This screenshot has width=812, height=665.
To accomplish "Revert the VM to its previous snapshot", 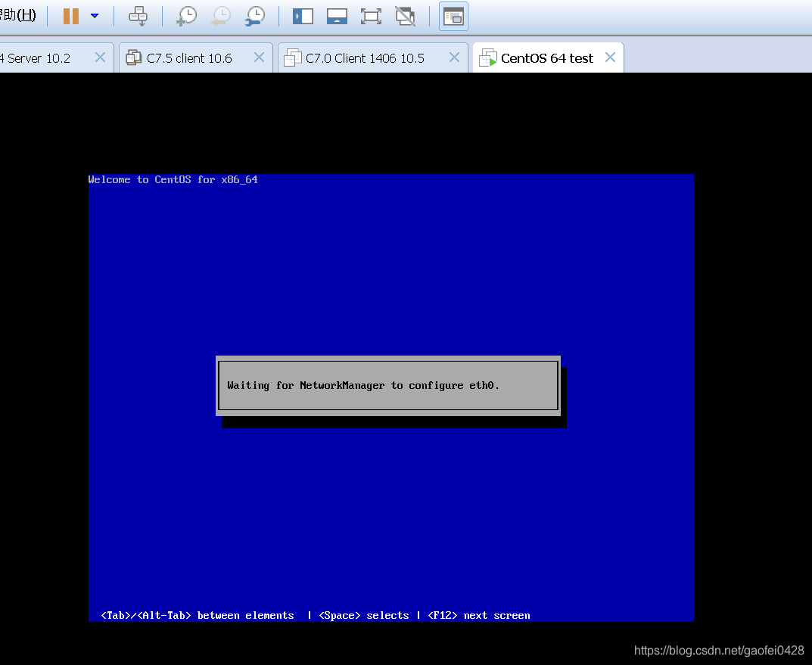I will (221, 16).
